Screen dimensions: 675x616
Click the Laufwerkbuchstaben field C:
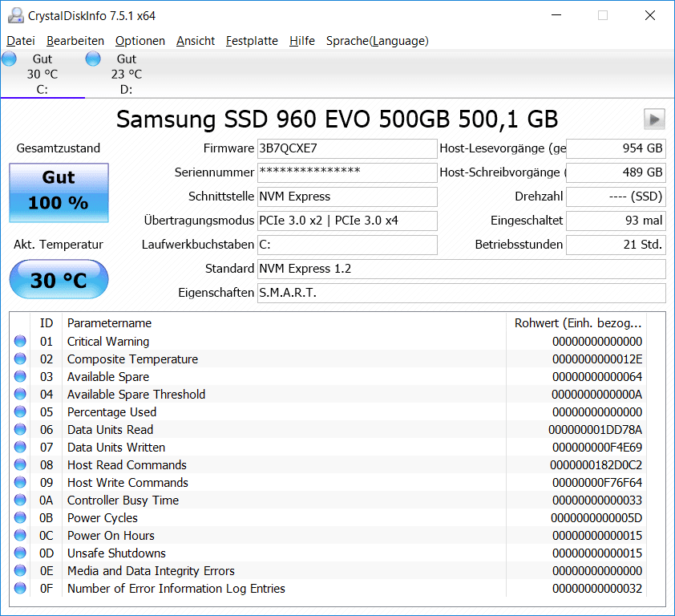(x=347, y=245)
